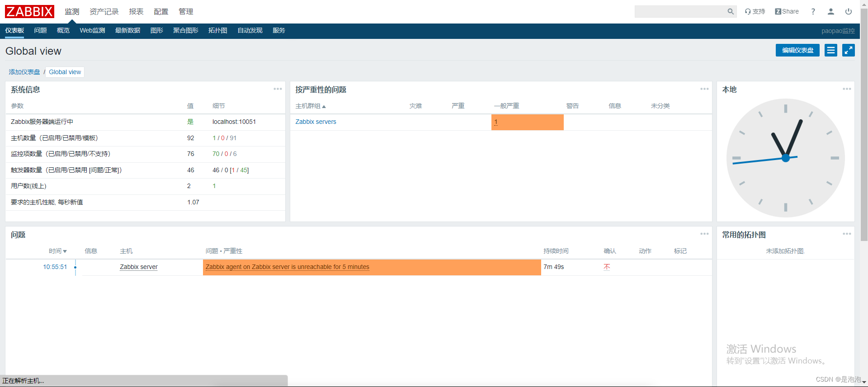The width and height of the screenshot is (868, 387).
Task: Open the user profile icon
Action: (x=831, y=12)
